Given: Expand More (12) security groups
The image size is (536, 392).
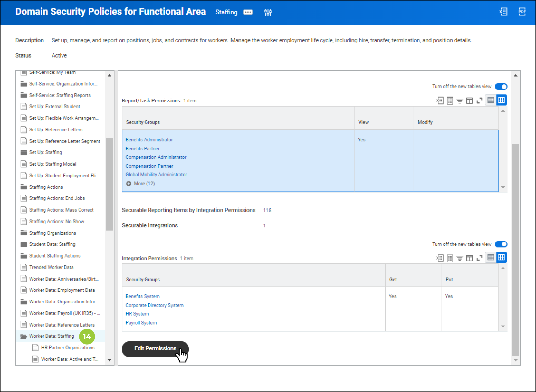Looking at the screenshot, I should click(140, 184).
